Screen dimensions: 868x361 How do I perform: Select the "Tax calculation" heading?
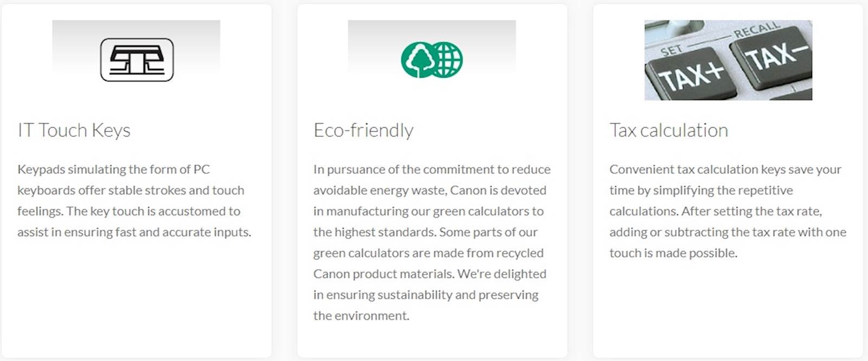[x=668, y=130]
